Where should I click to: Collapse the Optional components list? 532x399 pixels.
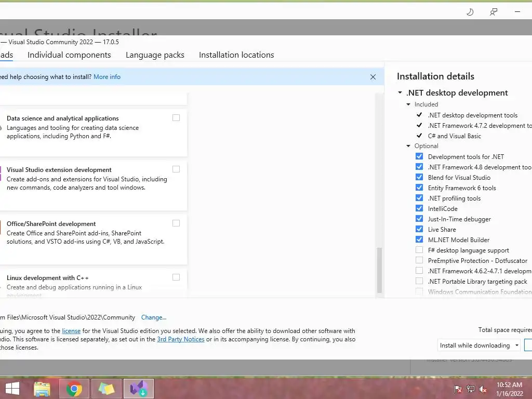point(408,146)
